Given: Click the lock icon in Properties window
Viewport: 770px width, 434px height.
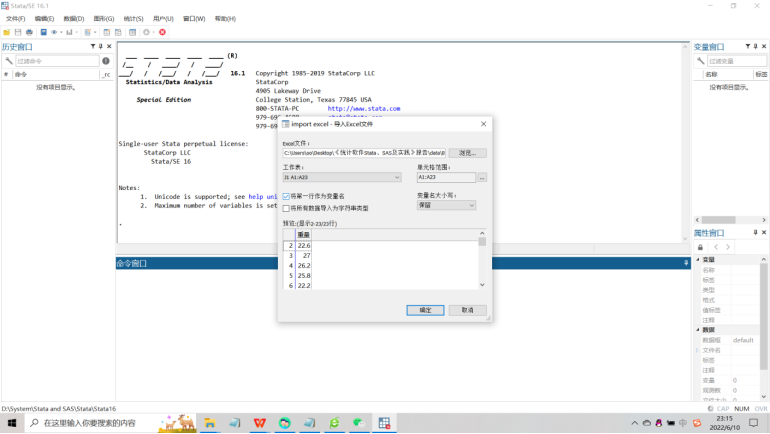Looking at the screenshot, I should click(x=700, y=247).
